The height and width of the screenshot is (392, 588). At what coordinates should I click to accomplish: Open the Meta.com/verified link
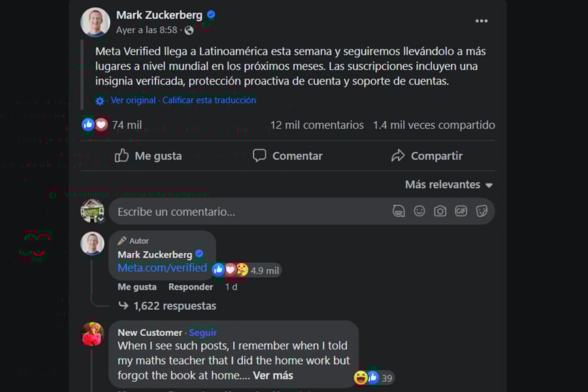pyautogui.click(x=162, y=268)
